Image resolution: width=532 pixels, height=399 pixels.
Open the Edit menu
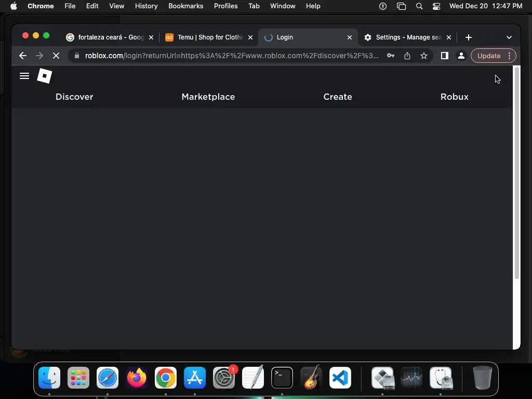pyautogui.click(x=92, y=6)
